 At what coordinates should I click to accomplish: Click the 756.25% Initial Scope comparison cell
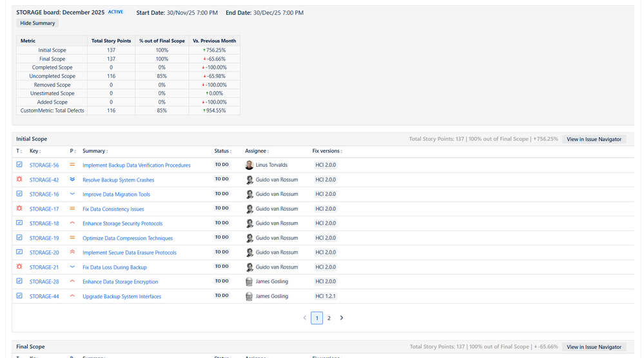coord(215,50)
